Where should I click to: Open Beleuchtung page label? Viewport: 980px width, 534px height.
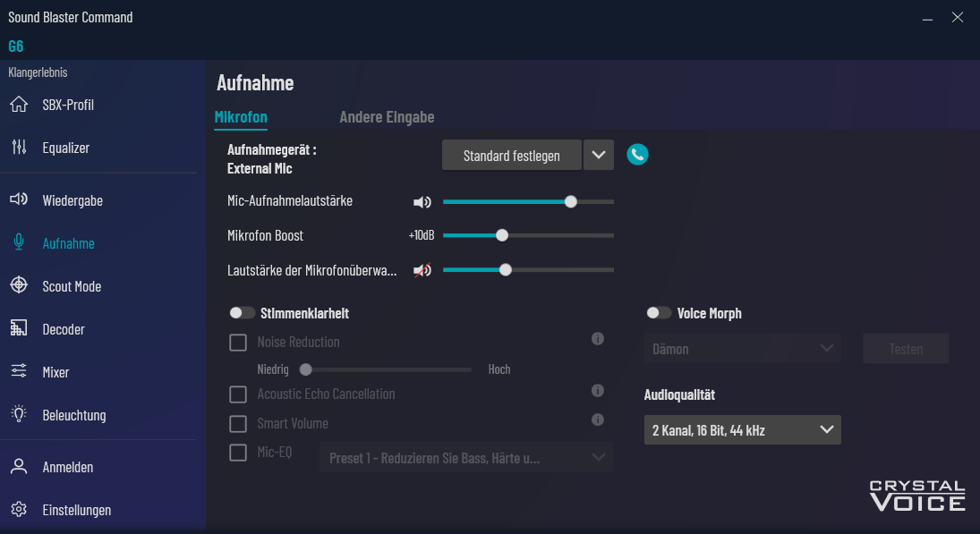73,415
